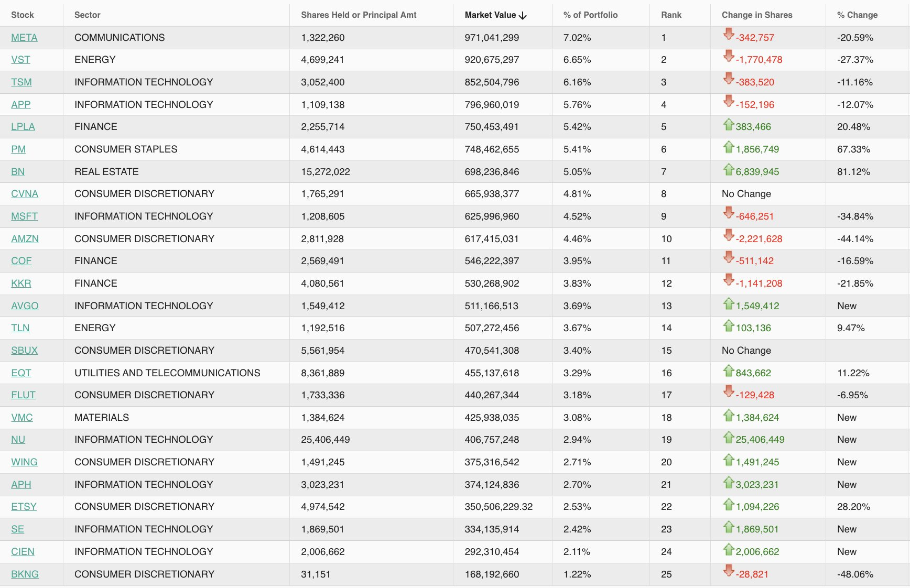This screenshot has width=910, height=588.
Task: Open the TLN stock link
Action: 20,328
